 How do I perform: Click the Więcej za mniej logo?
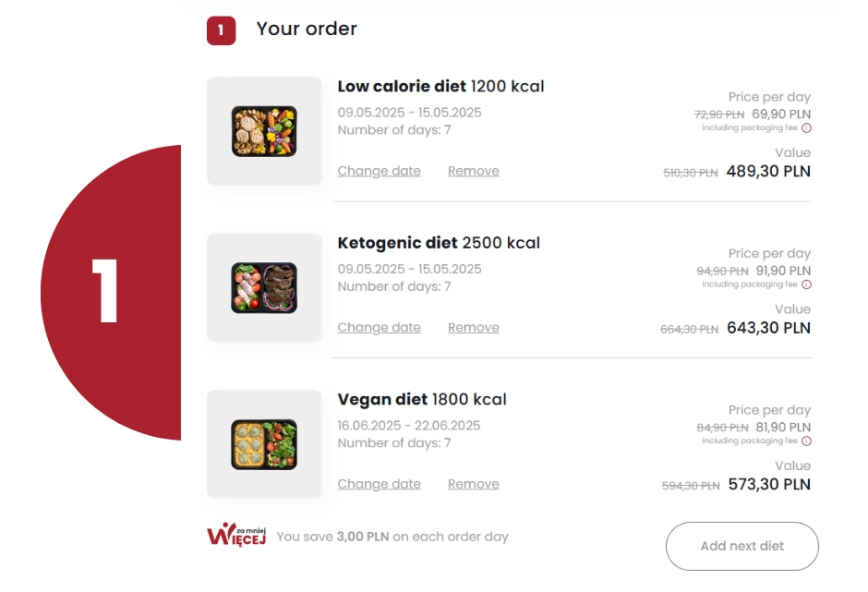pos(236,535)
